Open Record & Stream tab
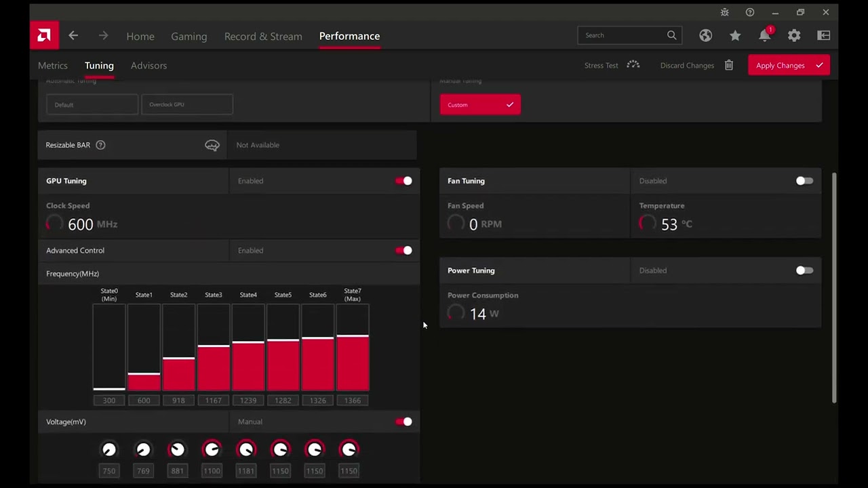This screenshot has height=488, width=868. pyautogui.click(x=263, y=36)
